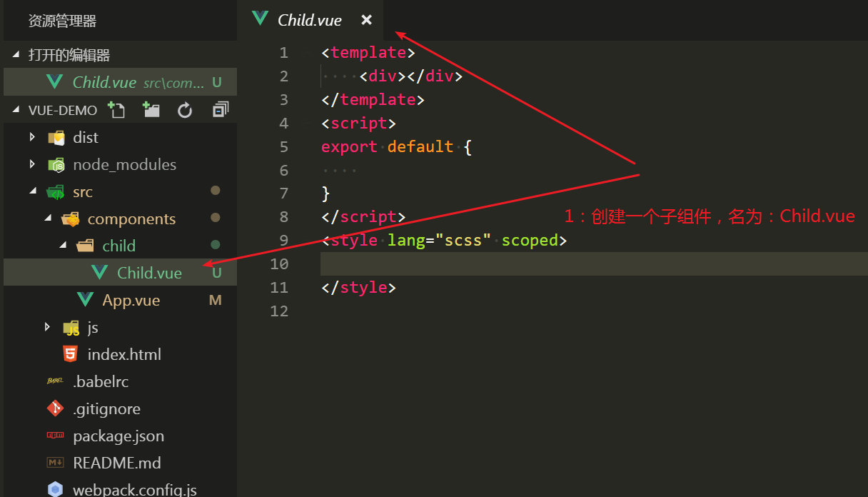Click the Babel icon beside .babelrc
Image resolution: width=868 pixels, height=497 pixels.
coord(56,381)
